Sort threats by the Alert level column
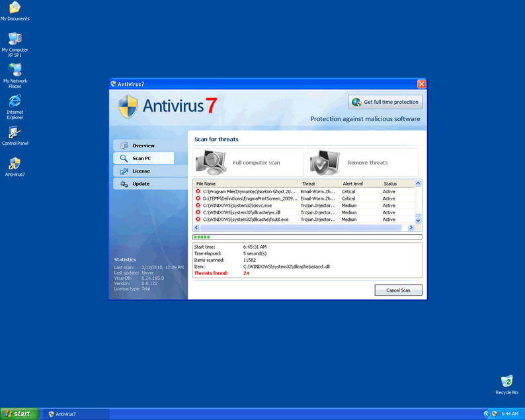Screen dimensions: 525x420 352,184
